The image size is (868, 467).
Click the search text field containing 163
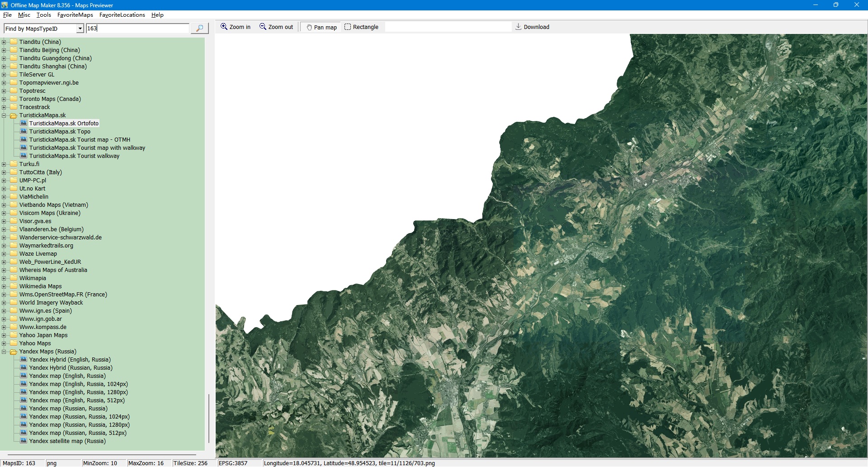[x=137, y=29]
